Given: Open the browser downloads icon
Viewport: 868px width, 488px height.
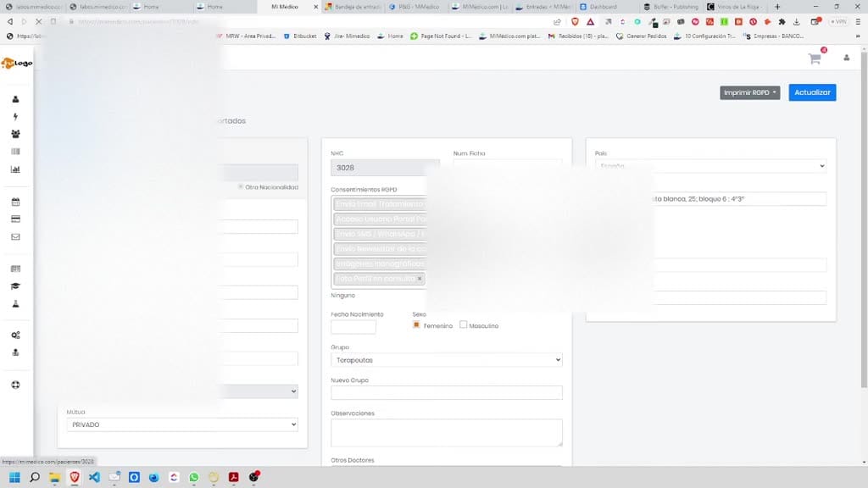Looking at the screenshot, I should pyautogui.click(x=797, y=21).
